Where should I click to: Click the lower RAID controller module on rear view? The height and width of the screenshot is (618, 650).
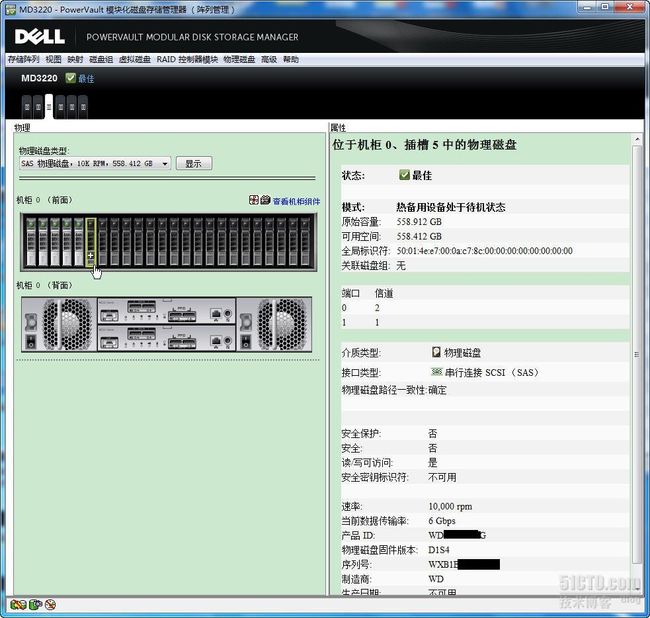pos(167,338)
